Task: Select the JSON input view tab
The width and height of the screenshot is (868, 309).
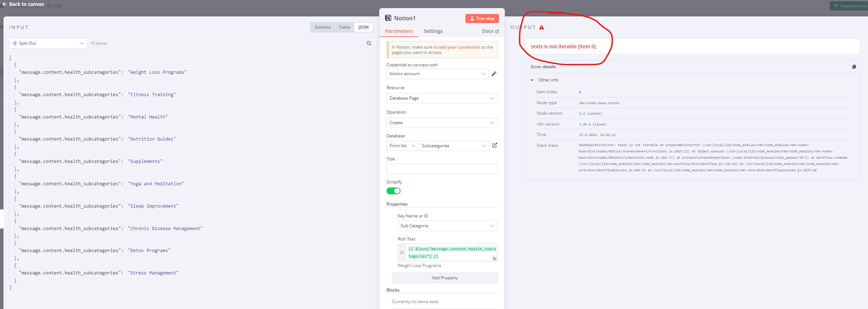Action: click(363, 27)
